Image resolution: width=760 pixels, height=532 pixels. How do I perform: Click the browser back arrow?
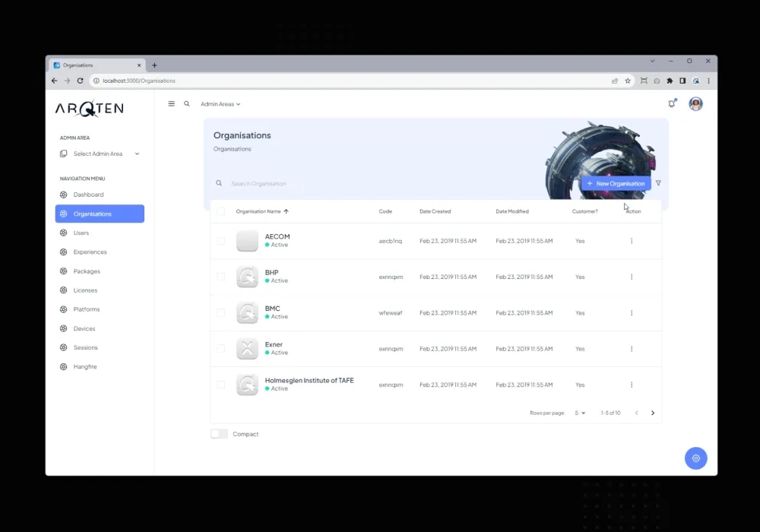pyautogui.click(x=54, y=81)
